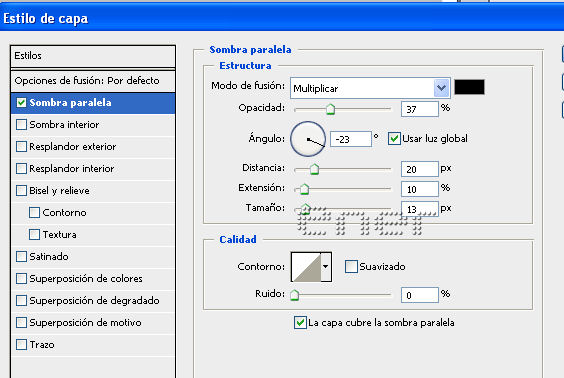Click the contour curve thumbnail
564x378 pixels.
306,267
